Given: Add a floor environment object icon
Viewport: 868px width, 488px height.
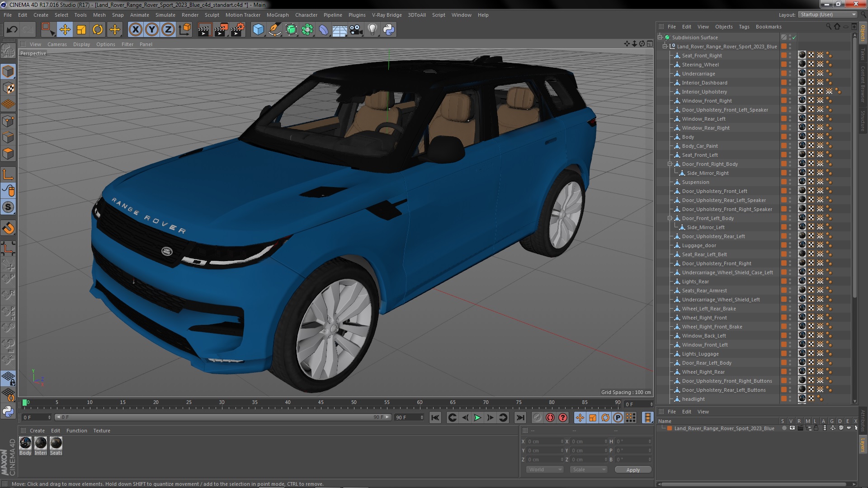Looking at the screenshot, I should [340, 30].
